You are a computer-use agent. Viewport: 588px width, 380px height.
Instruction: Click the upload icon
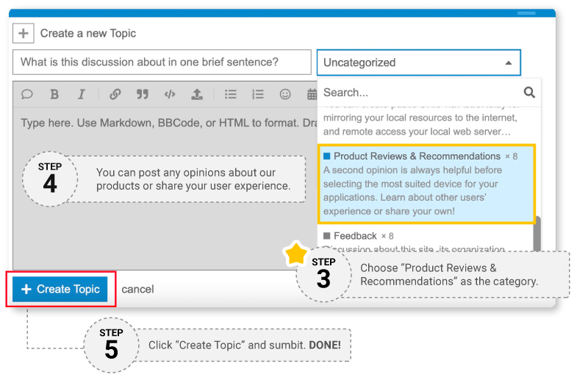coord(197,94)
